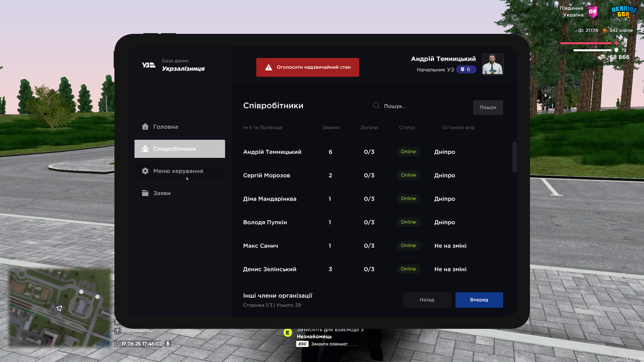Click Дніпро for Діма Мандарінква
The width and height of the screenshot is (644, 362).
coord(445,199)
